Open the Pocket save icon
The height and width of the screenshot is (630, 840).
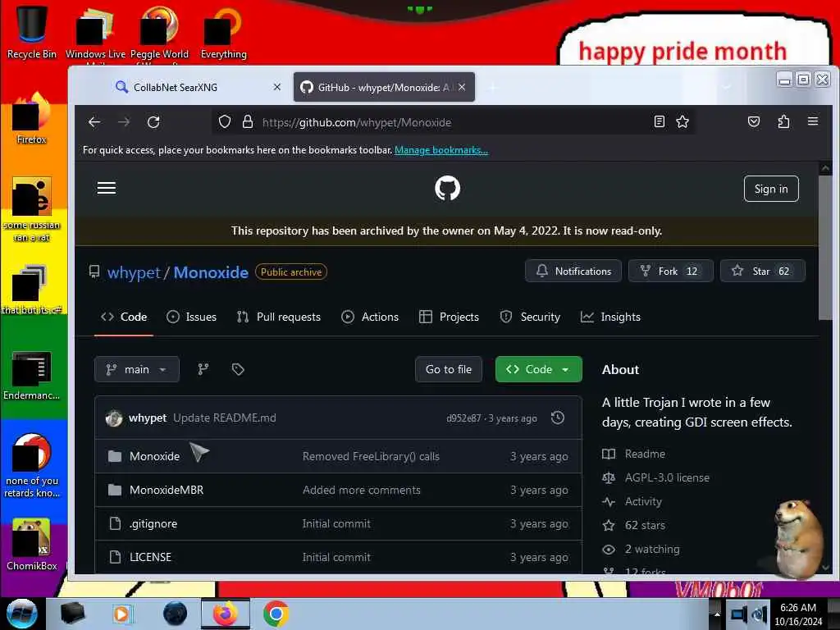click(754, 121)
